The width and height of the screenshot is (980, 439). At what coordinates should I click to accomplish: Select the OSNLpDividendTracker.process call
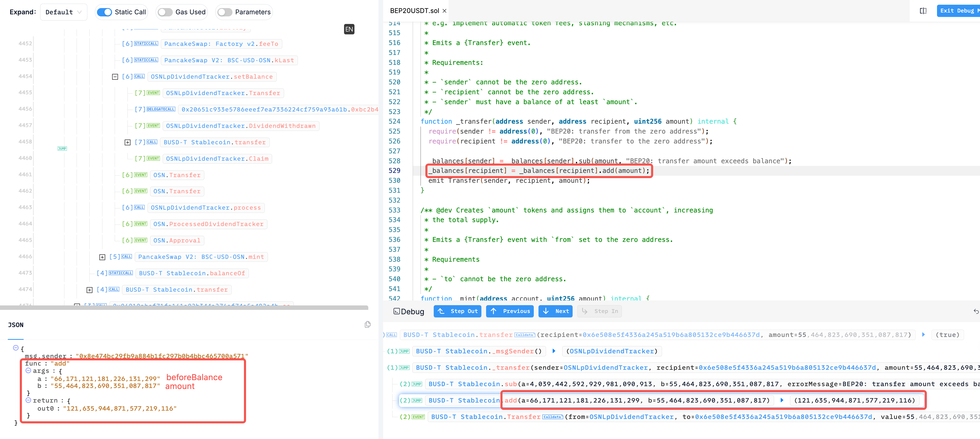(206, 208)
